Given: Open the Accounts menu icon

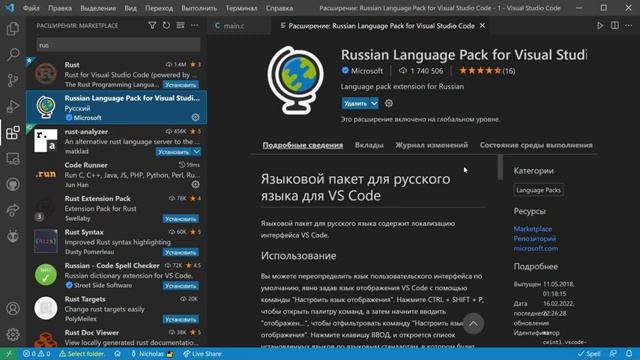Looking at the screenshot, I should 13,309.
